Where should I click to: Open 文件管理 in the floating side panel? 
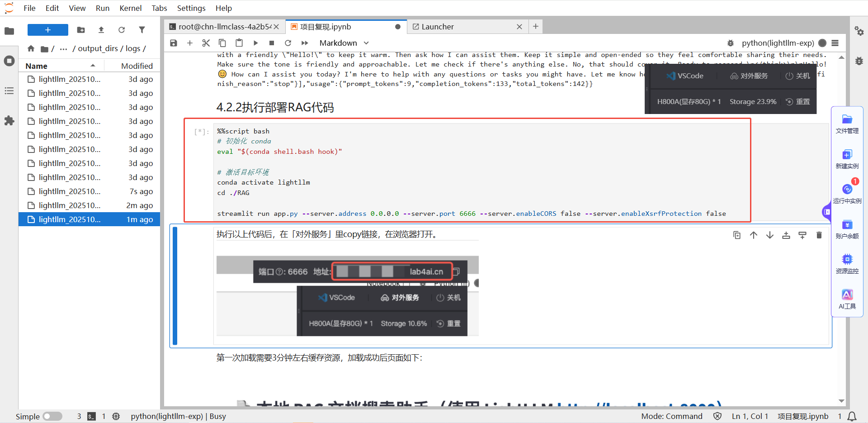(x=847, y=124)
